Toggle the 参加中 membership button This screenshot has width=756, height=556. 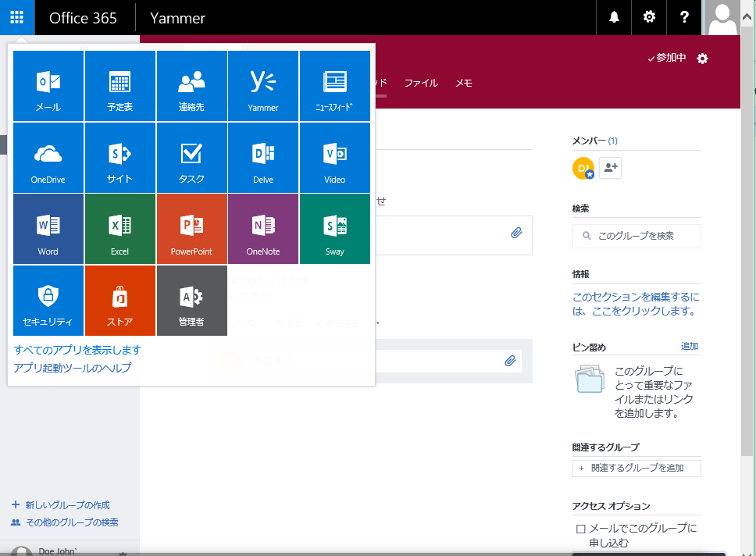tap(667, 58)
